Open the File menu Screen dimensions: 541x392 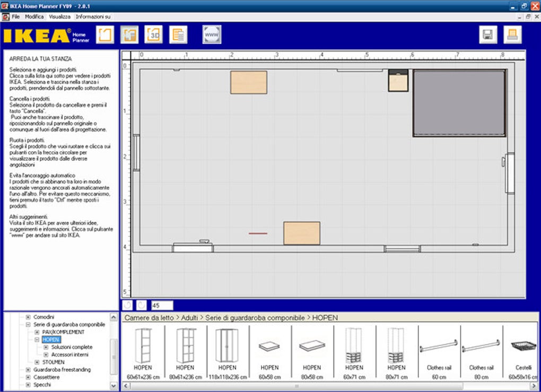tap(16, 16)
